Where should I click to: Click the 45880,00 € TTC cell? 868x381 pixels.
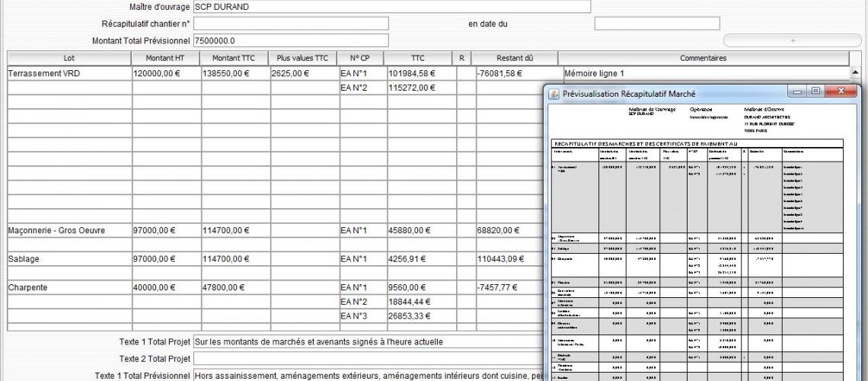[x=422, y=230]
